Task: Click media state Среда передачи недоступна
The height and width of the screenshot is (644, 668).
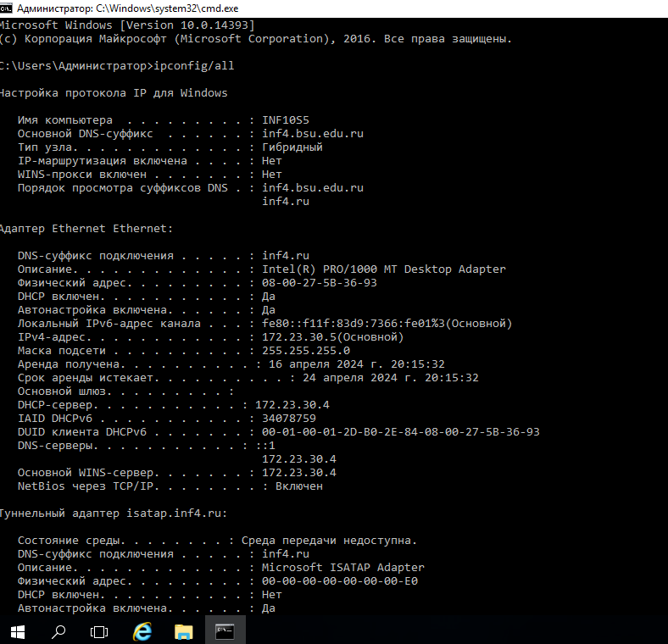Action: click(x=329, y=541)
